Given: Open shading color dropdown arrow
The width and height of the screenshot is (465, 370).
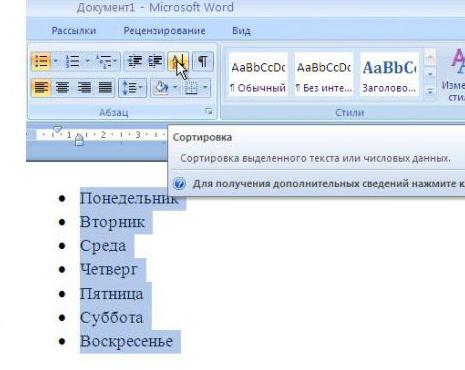Looking at the screenshot, I should click(x=175, y=88).
